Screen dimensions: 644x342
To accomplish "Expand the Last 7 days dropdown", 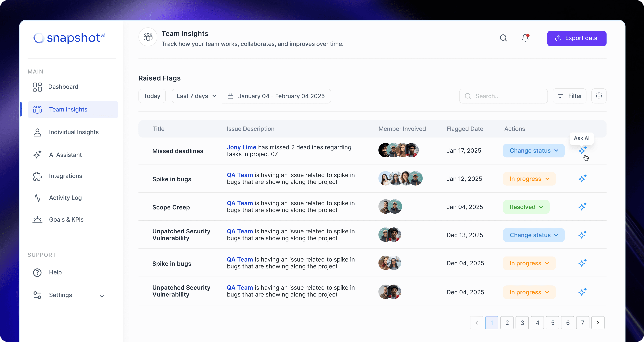I will point(196,96).
